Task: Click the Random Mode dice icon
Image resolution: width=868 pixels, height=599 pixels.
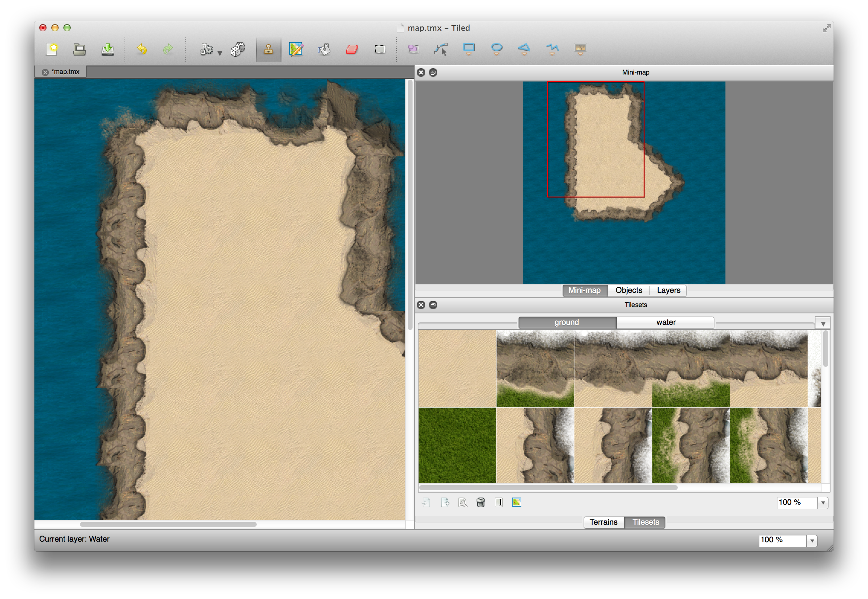Action: [x=238, y=49]
